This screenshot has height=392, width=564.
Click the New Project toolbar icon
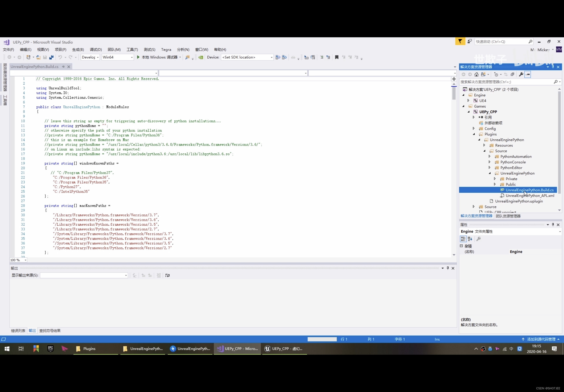(x=28, y=57)
